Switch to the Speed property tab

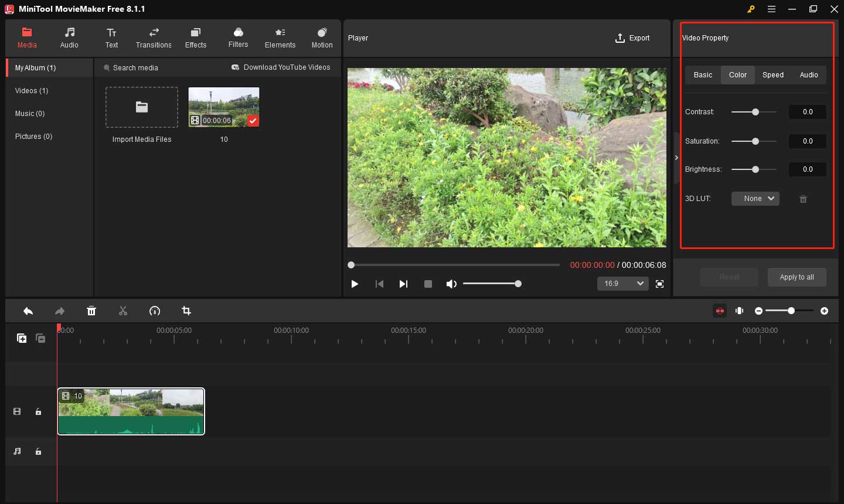coord(772,75)
